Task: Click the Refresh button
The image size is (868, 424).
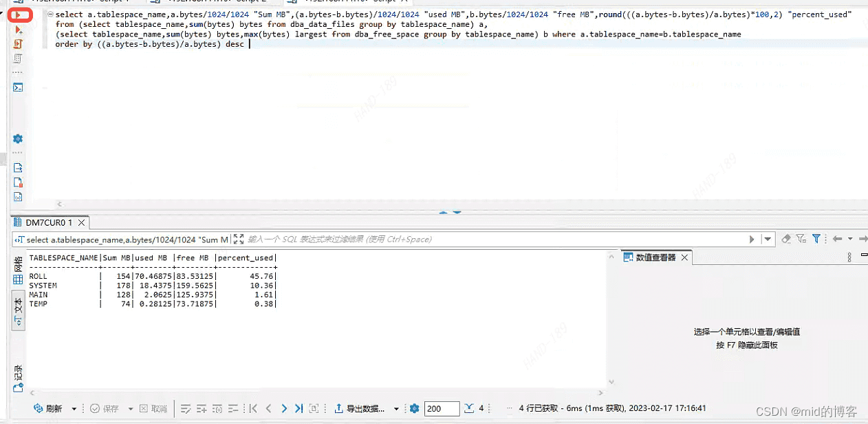Action: tap(48, 408)
